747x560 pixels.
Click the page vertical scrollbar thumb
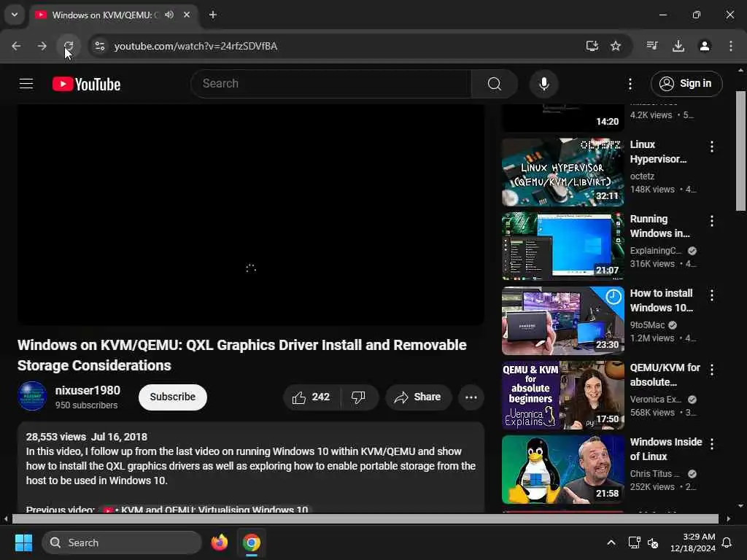740,150
